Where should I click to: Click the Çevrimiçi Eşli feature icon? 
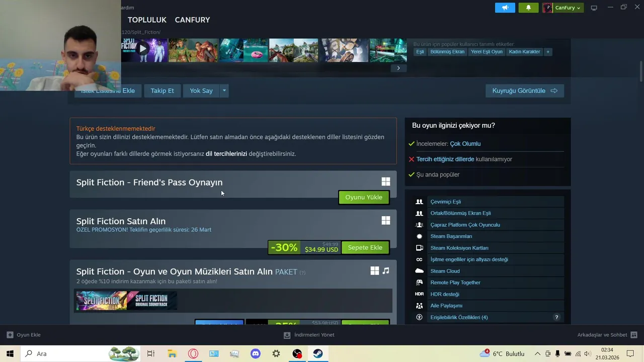point(419,202)
